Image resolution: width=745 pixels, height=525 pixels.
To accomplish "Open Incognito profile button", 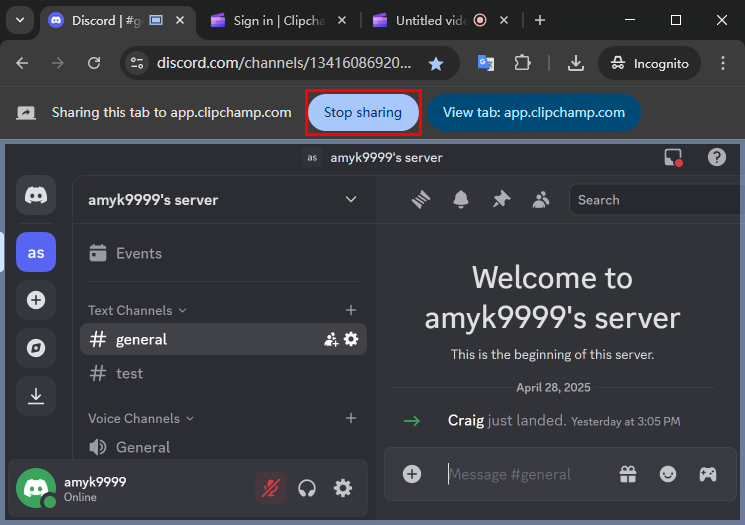I will [649, 63].
